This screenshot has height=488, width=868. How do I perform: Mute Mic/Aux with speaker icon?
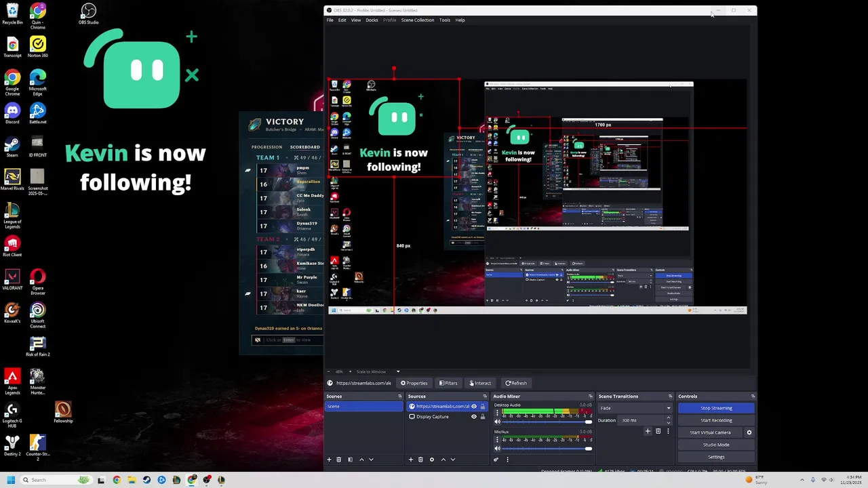(x=497, y=448)
